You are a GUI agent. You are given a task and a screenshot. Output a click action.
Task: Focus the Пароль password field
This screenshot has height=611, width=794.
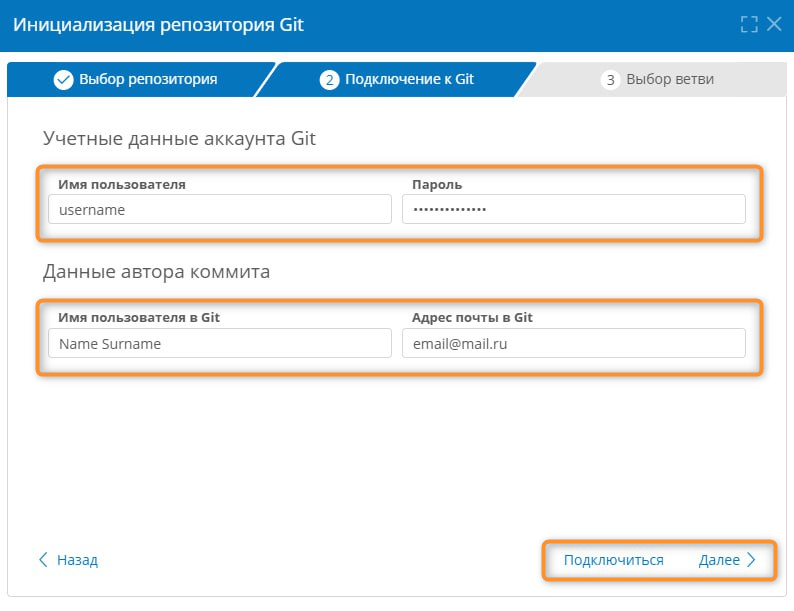574,209
